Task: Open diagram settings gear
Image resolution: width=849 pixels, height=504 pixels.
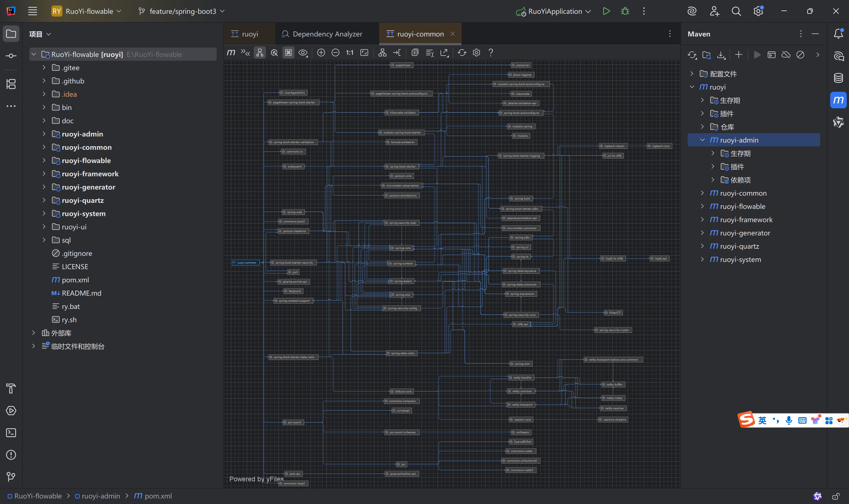Action: pos(476,53)
